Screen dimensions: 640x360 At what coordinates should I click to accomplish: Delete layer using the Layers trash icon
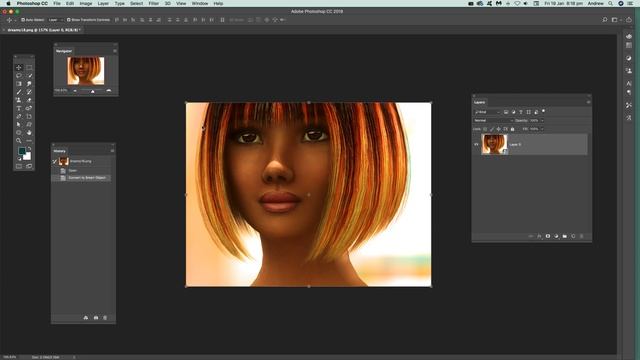tap(582, 236)
